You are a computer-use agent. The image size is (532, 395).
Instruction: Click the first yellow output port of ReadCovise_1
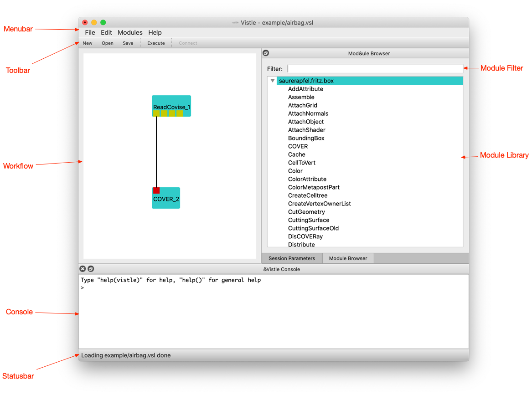[x=156, y=113]
